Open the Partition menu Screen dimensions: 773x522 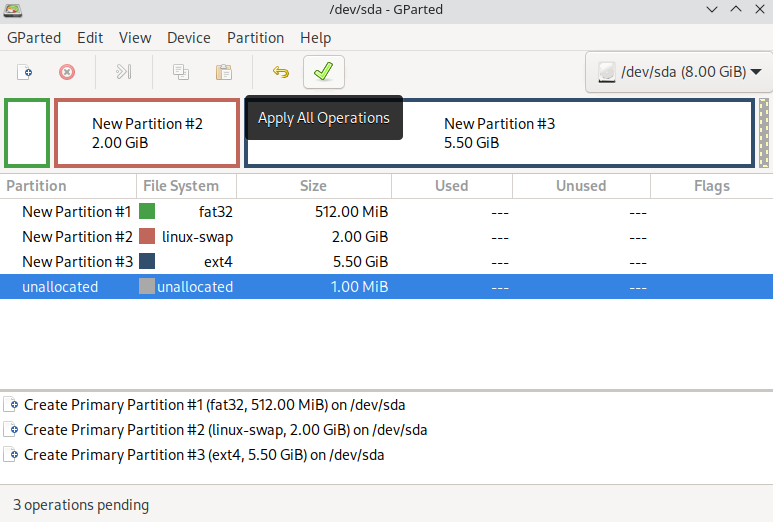255,38
